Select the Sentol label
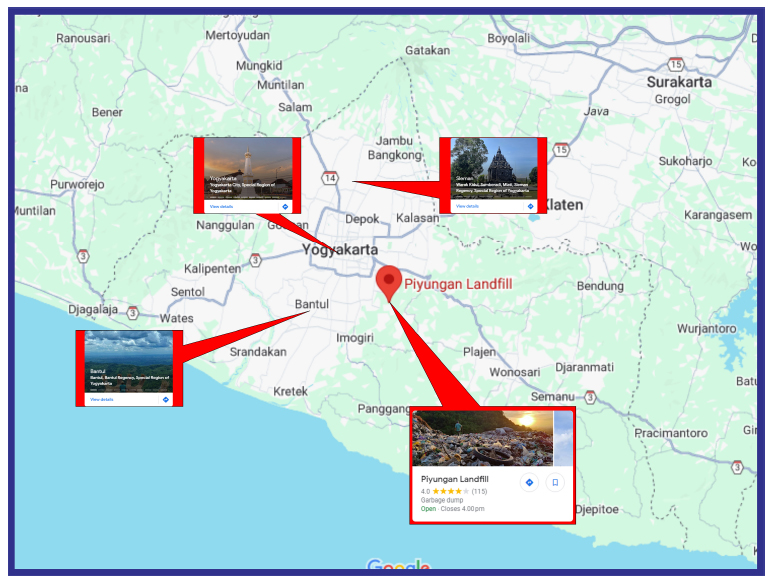Image resolution: width=771 pixels, height=582 pixels. click(x=187, y=292)
